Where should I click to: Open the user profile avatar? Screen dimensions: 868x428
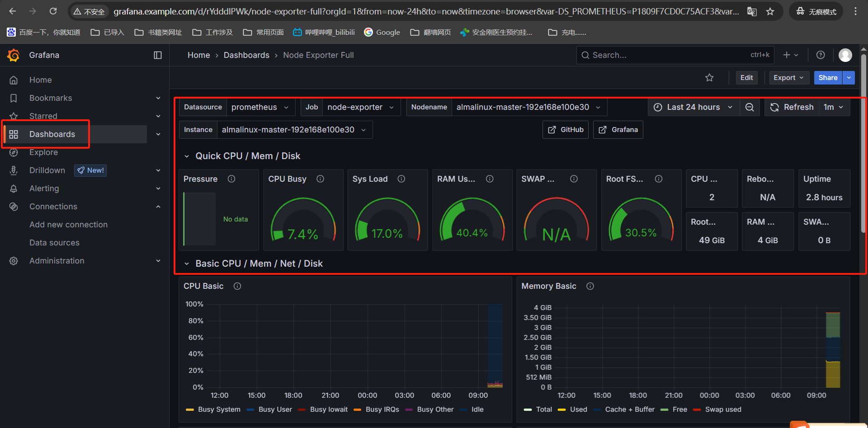(x=845, y=55)
